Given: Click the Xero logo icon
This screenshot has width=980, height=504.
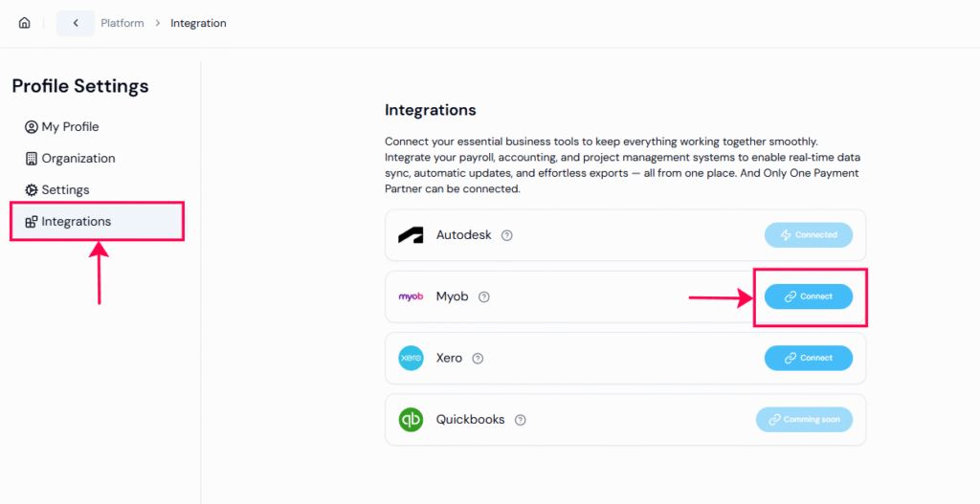Looking at the screenshot, I should coord(411,359).
